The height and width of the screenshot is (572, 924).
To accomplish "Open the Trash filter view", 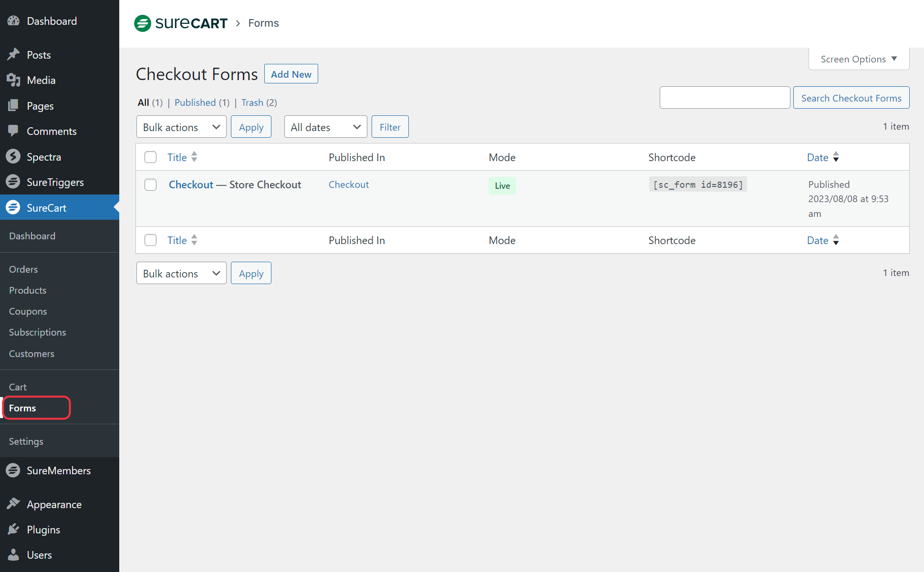I will pos(252,102).
